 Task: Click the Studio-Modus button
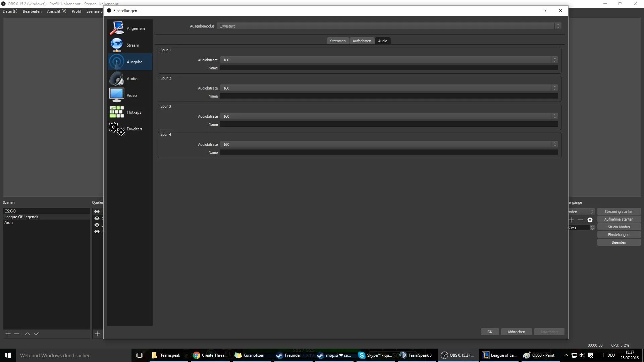pyautogui.click(x=619, y=227)
